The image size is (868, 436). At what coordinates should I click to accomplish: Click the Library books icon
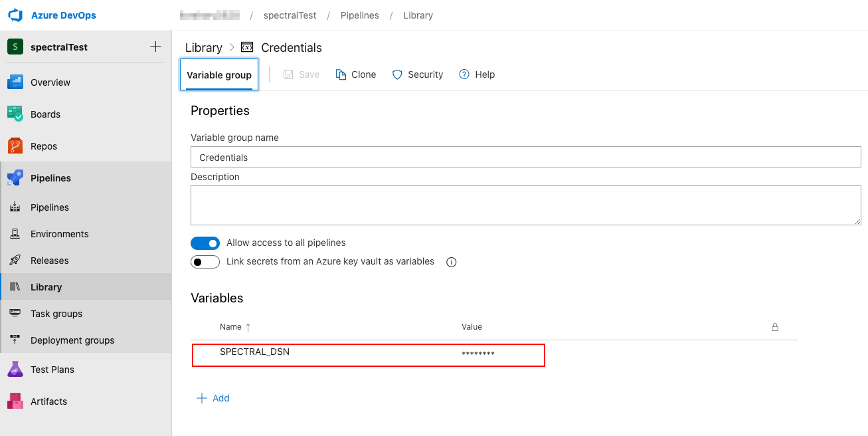tap(15, 287)
